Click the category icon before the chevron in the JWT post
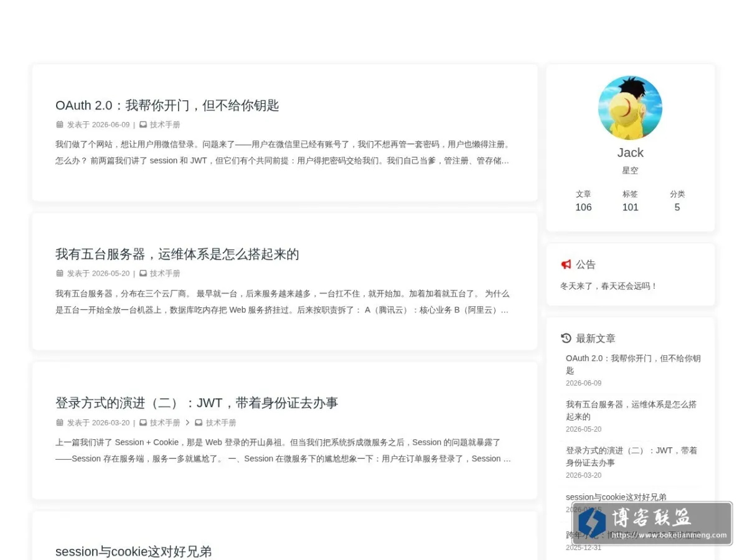The image size is (747, 560). point(143,422)
